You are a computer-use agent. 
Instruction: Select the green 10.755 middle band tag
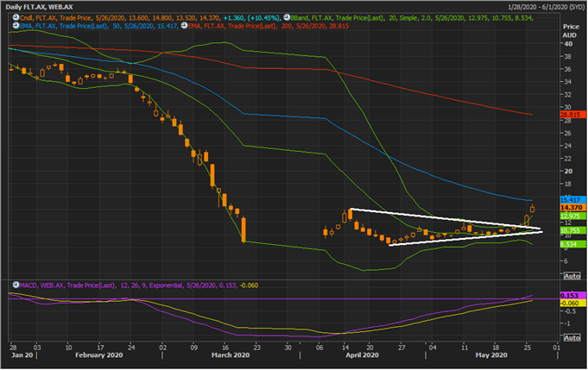click(572, 230)
